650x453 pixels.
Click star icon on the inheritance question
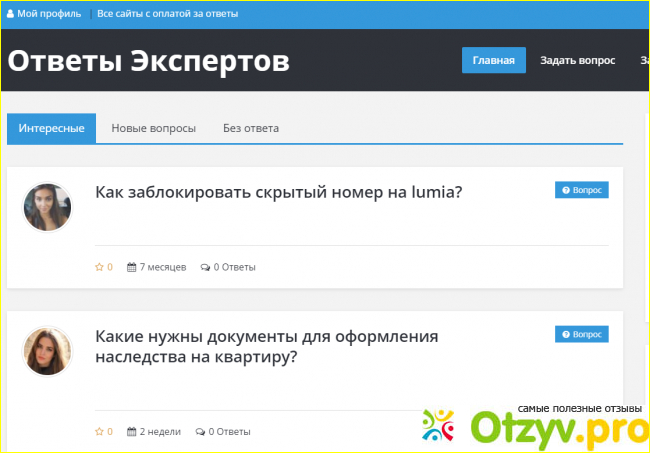coord(99,432)
